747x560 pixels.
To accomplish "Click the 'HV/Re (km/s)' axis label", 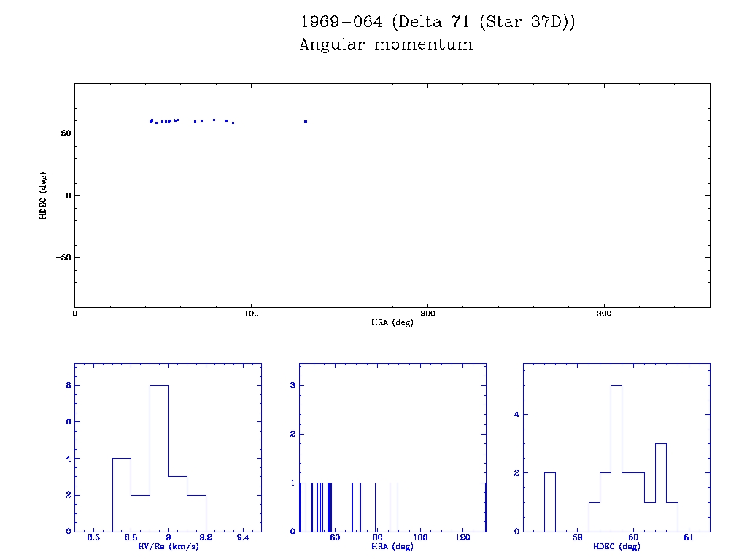I will click(x=168, y=547).
